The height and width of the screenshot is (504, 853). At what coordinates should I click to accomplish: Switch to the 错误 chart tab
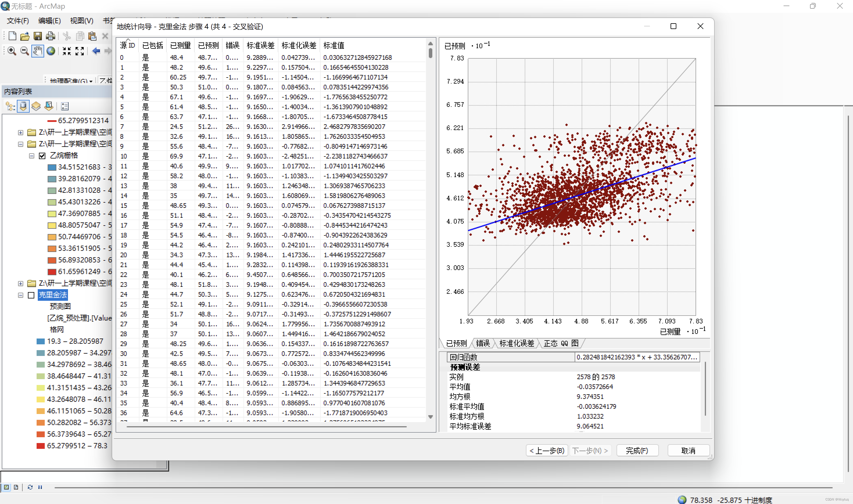coord(483,343)
